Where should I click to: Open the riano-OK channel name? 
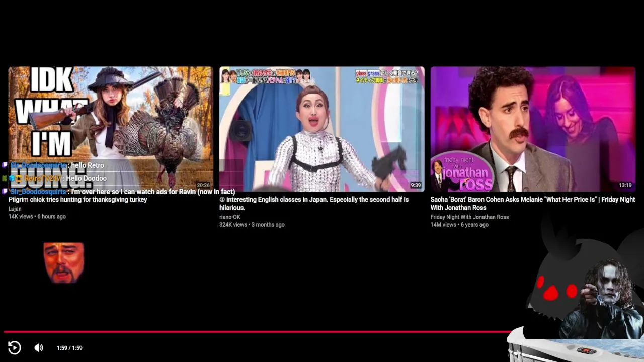(230, 217)
